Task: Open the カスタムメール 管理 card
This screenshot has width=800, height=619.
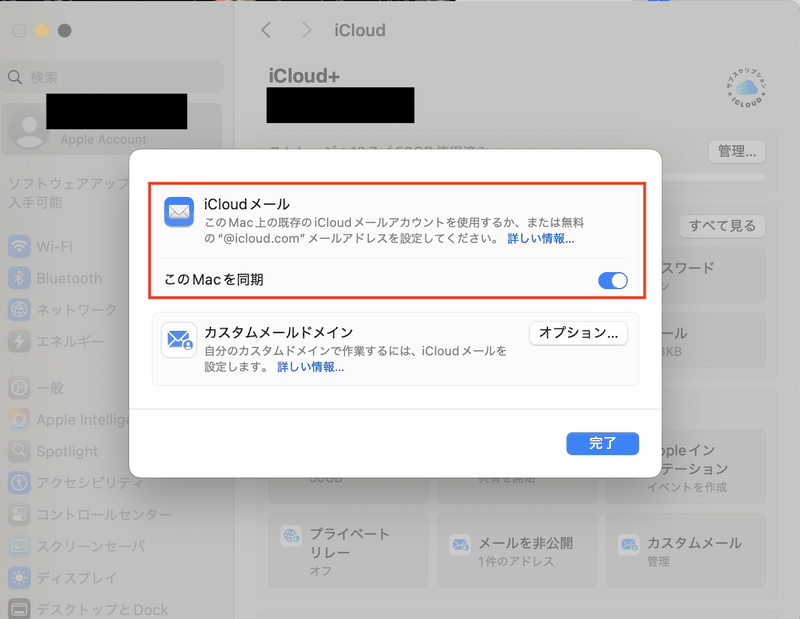Action: (686, 551)
